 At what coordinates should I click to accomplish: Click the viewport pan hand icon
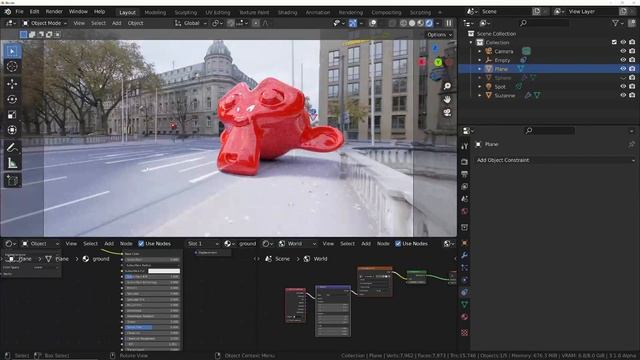tap(447, 99)
